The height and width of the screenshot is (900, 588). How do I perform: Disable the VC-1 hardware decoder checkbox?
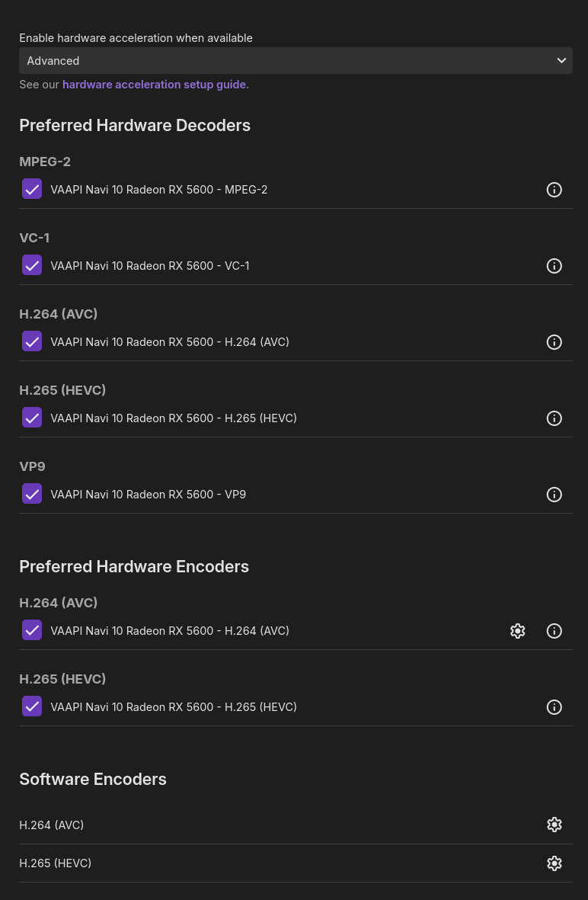(x=32, y=265)
